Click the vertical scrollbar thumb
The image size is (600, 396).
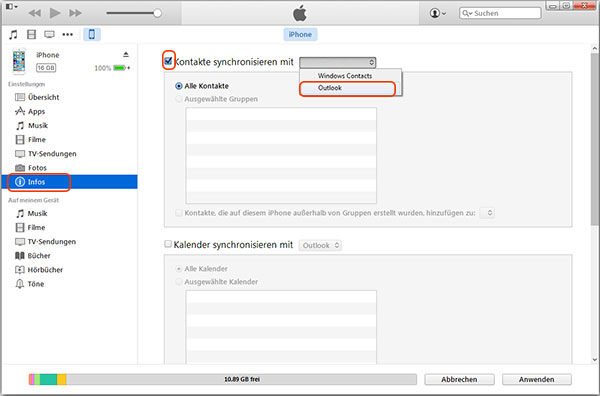pos(595,140)
